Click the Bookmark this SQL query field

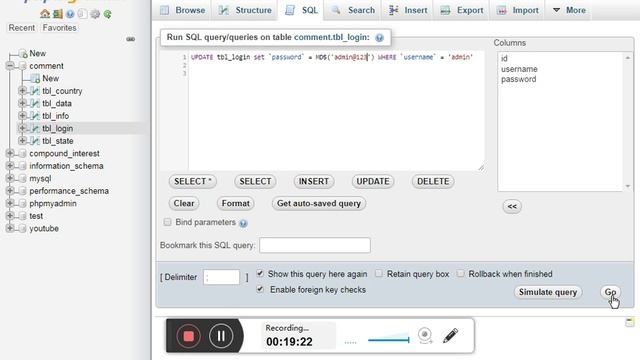click(315, 245)
